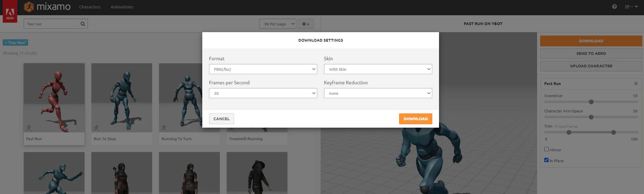Click Send to Aero button
This screenshot has height=194, width=644.
(591, 53)
